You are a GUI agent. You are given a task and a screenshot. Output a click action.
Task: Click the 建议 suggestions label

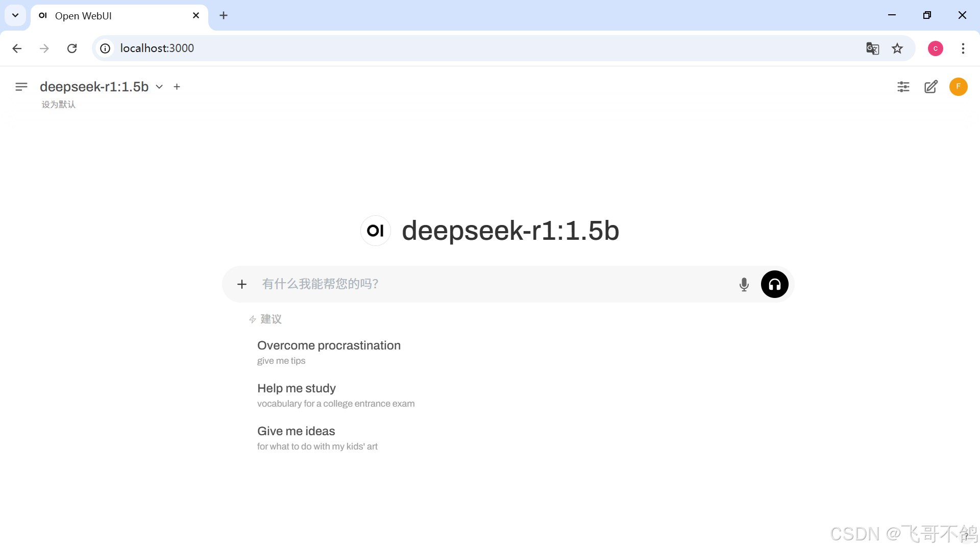[x=271, y=319]
